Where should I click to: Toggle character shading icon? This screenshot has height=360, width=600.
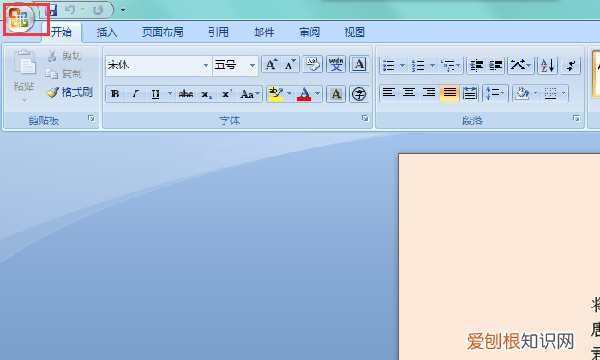point(336,94)
